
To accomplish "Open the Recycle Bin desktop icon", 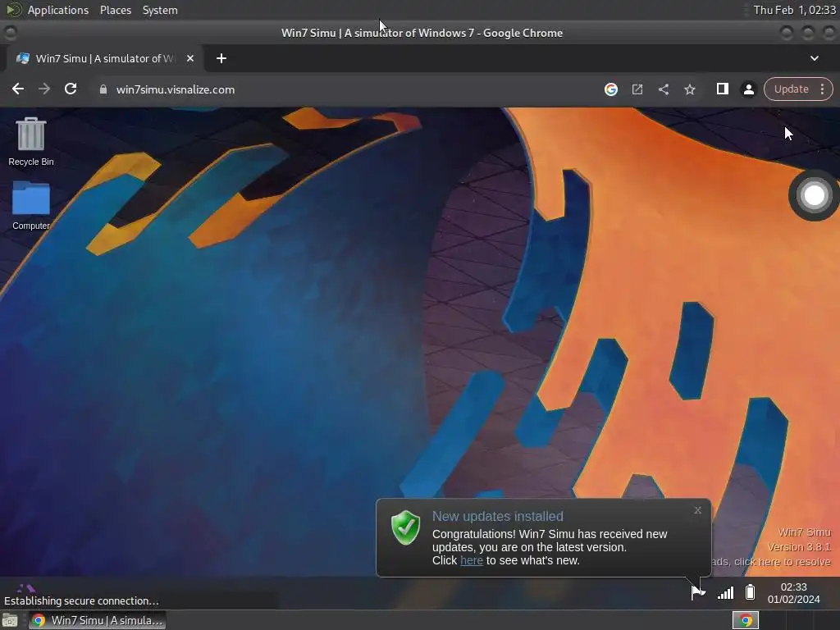I will pos(30,141).
